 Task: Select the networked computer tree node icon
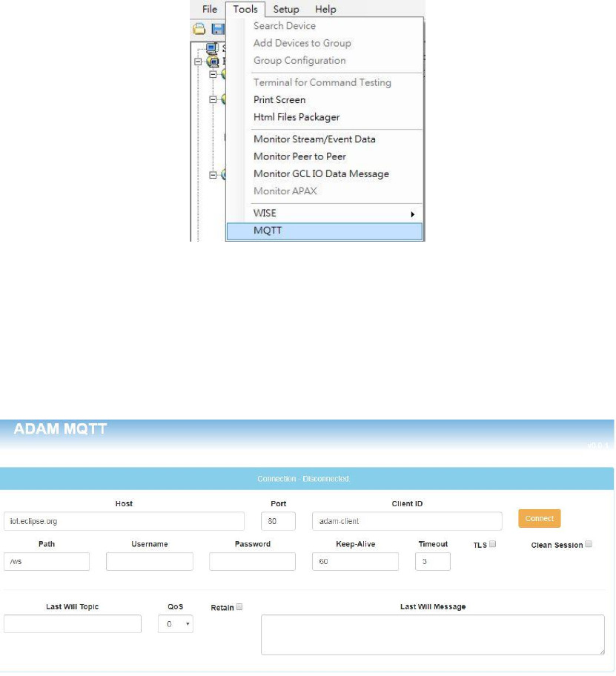point(212,62)
